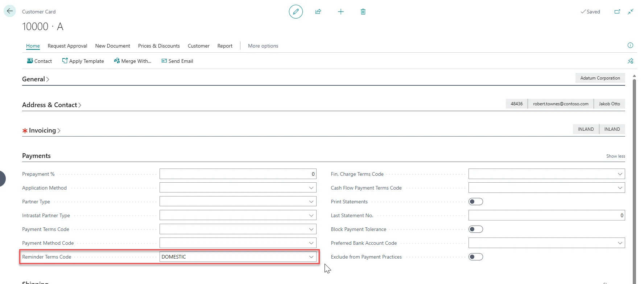Enable Block Payment Tolerance switch
The height and width of the screenshot is (284, 644).
(476, 229)
